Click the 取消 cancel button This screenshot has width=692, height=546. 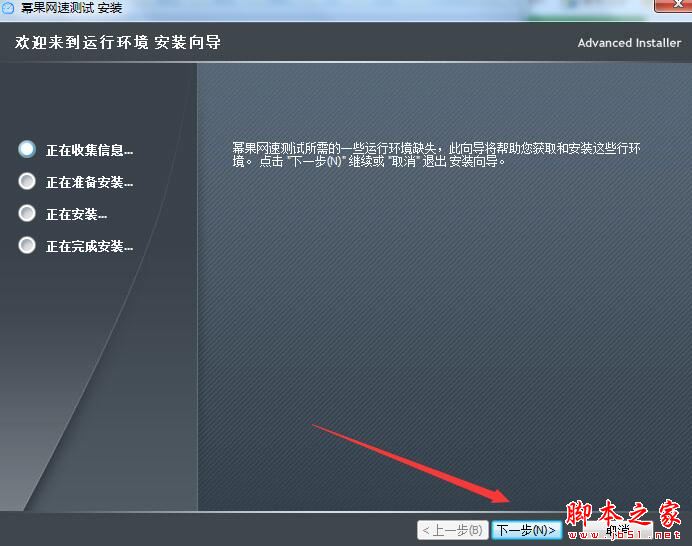coord(618,530)
